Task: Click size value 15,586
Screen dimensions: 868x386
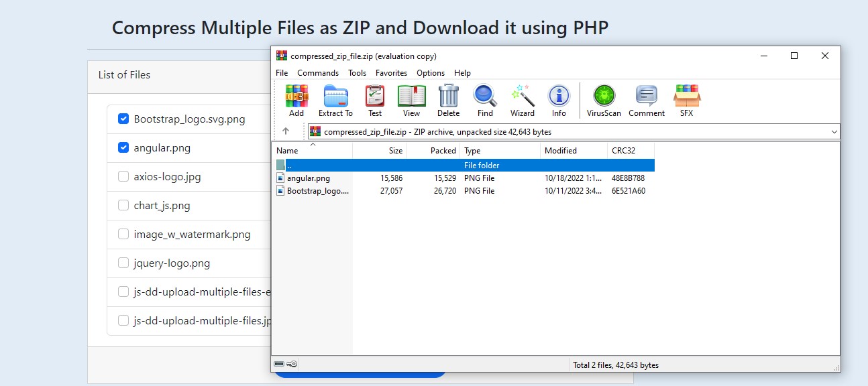Action: point(391,178)
